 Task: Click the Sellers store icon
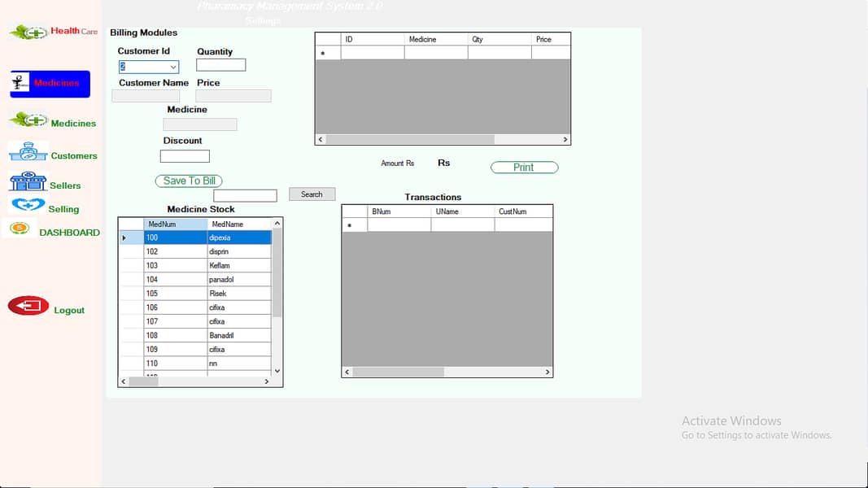pyautogui.click(x=28, y=181)
